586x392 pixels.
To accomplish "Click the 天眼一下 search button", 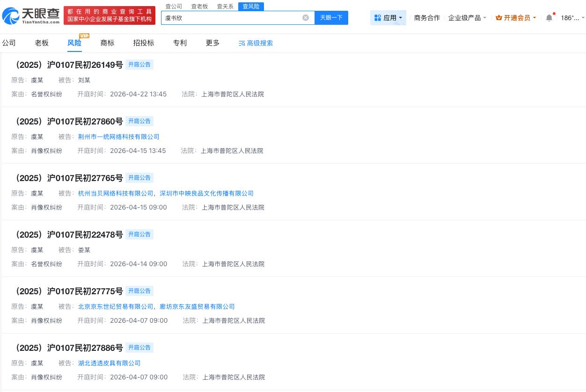I will point(331,17).
